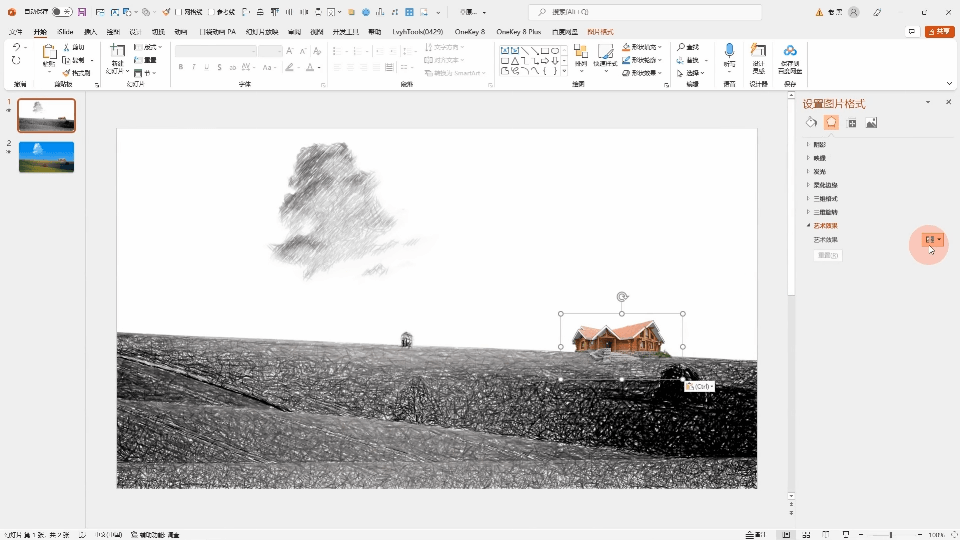This screenshot has width=960, height=540.
Task: Click the 重置 (Reset) button in pane
Action: point(827,256)
